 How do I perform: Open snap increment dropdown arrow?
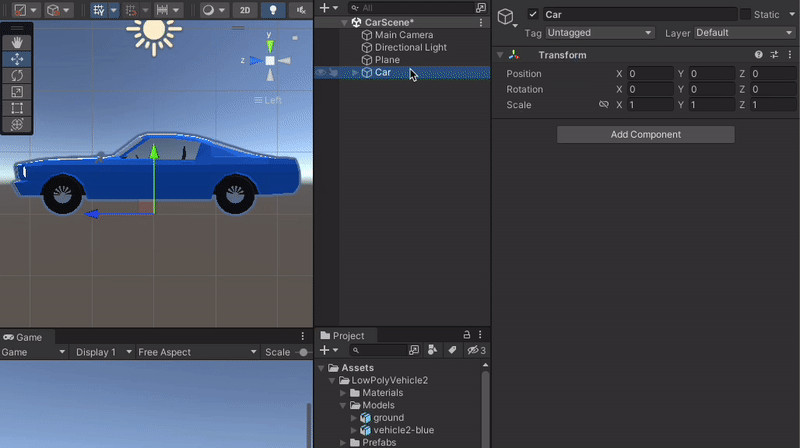[x=176, y=10]
